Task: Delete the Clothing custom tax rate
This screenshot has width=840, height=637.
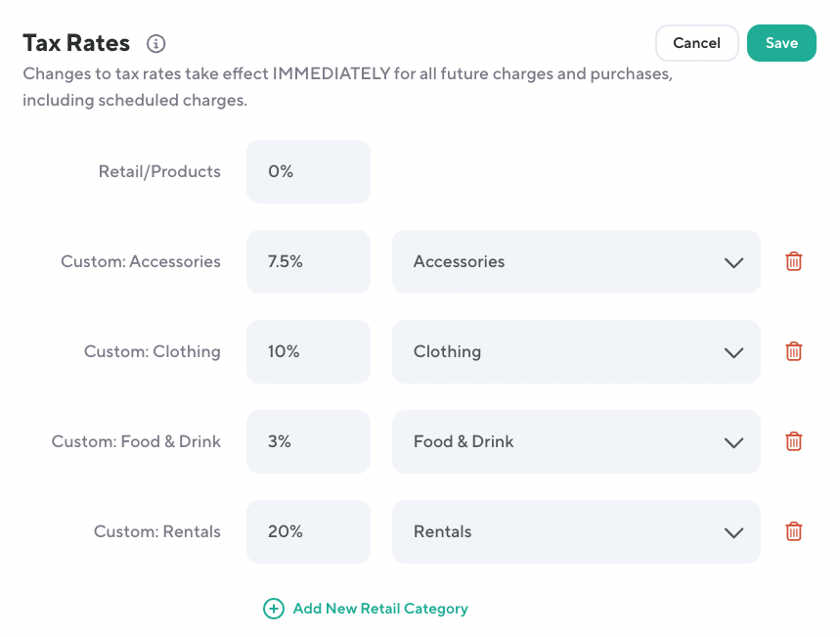Action: 794,351
